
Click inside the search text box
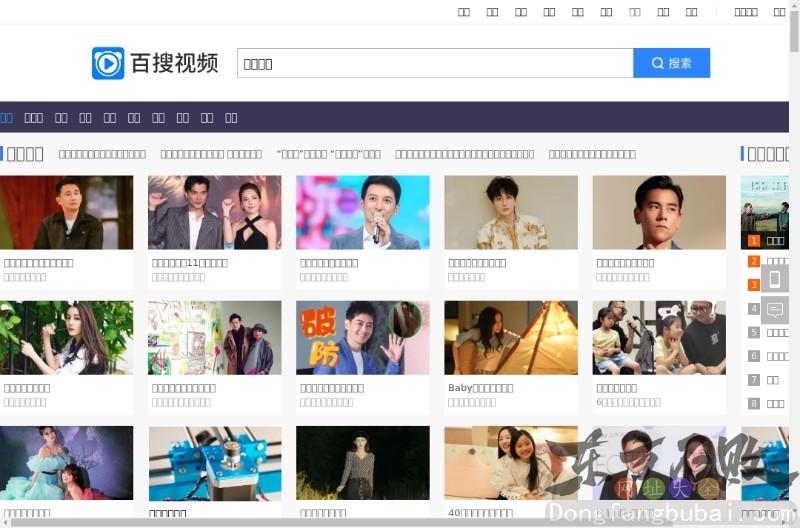tap(435, 63)
